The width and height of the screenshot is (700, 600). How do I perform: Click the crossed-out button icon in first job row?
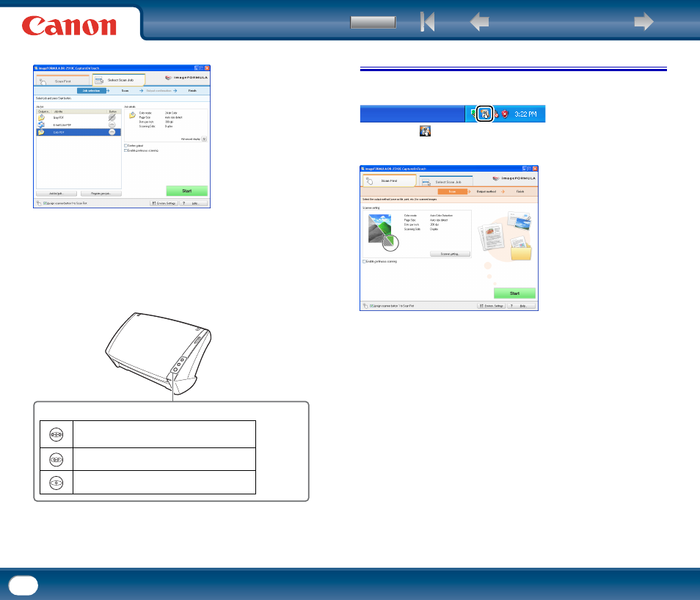point(112,117)
